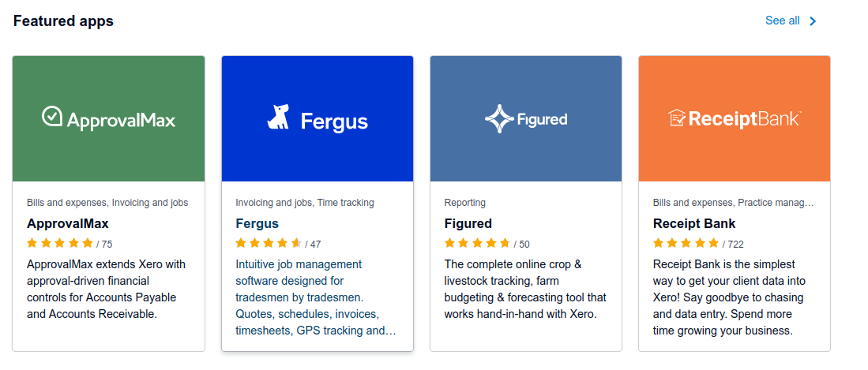Click the chevron arrow beside See all
Screen dimensions: 868x370
tap(814, 21)
